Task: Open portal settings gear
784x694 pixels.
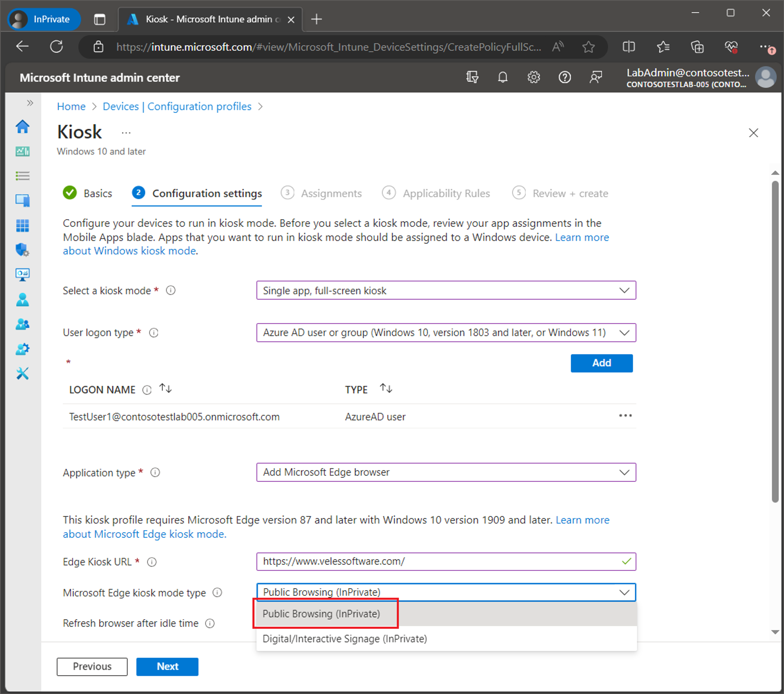Action: tap(533, 77)
